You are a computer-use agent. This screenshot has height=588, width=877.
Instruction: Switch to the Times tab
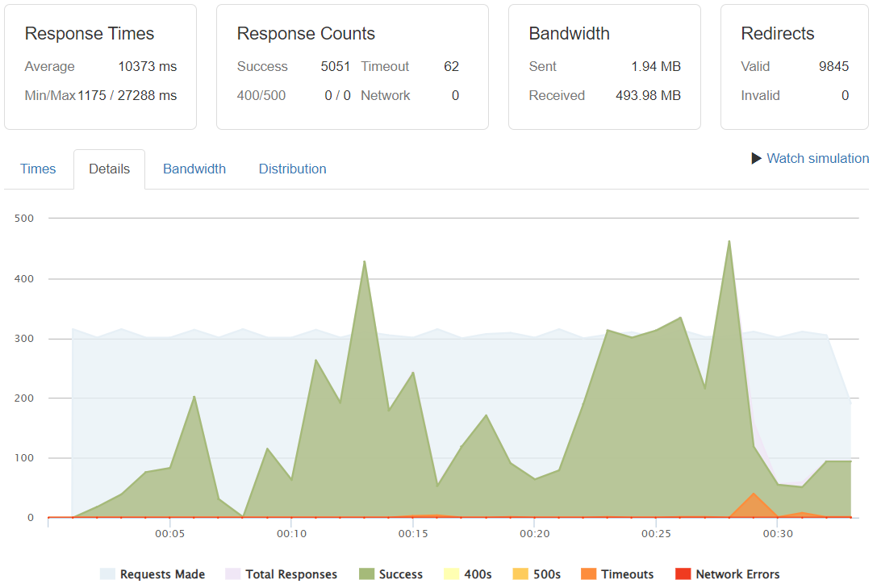[37, 169]
